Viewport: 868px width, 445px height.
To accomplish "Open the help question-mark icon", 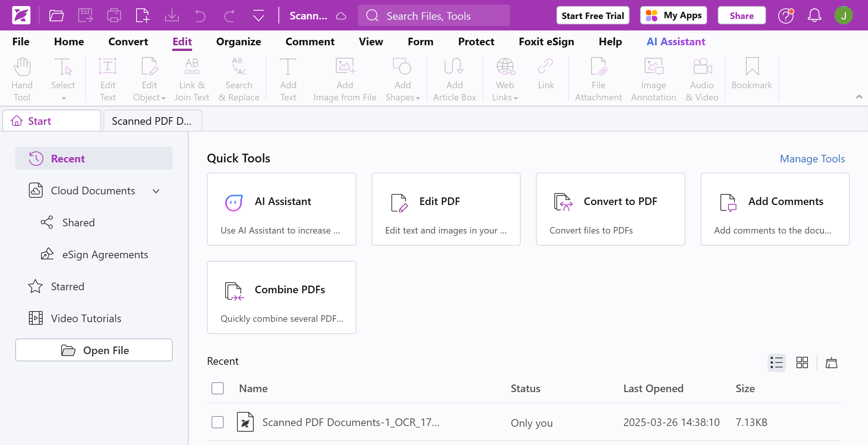I will pos(785,16).
